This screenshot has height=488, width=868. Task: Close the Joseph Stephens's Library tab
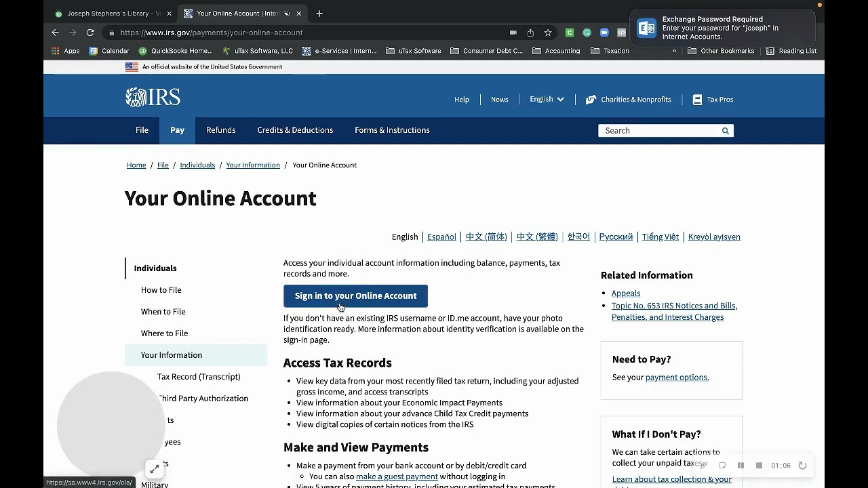click(x=167, y=14)
